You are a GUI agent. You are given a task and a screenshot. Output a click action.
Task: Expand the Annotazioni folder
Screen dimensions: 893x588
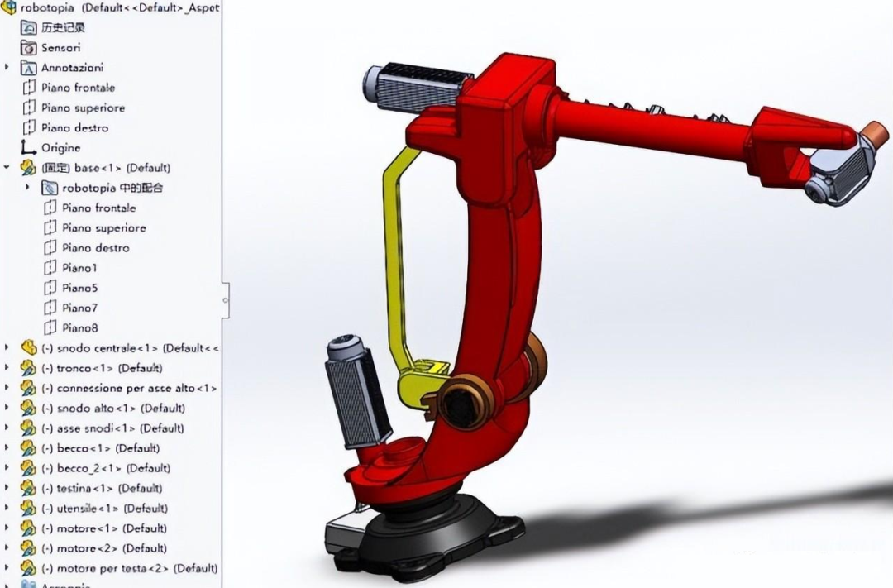click(x=7, y=68)
